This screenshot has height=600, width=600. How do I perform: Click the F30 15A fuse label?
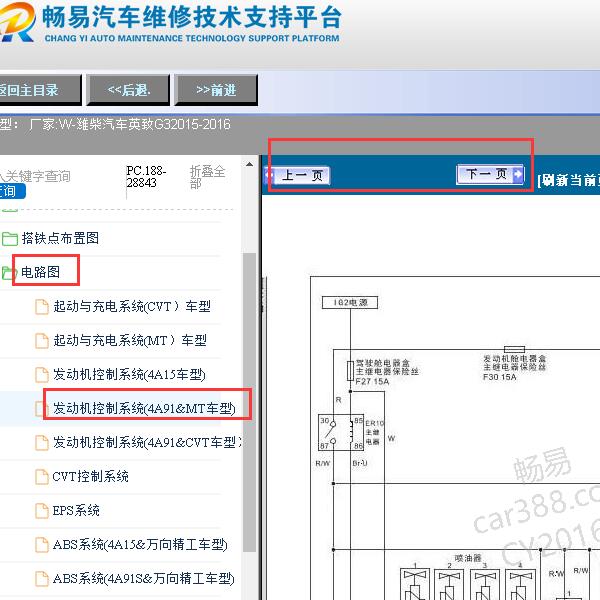[499, 377]
